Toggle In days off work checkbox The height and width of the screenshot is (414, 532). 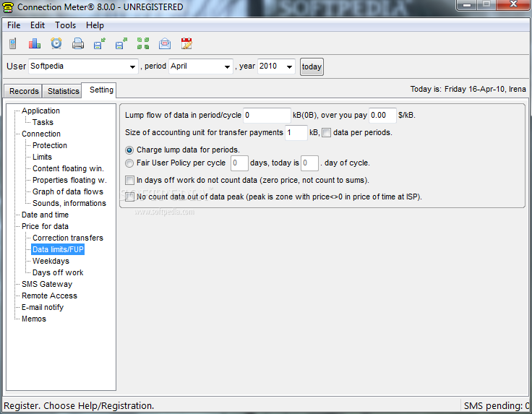129,180
